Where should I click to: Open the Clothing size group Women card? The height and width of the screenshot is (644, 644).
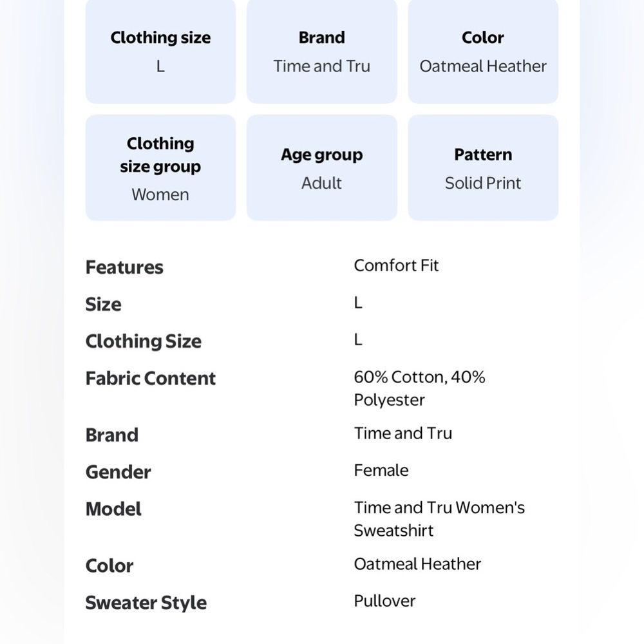point(160,168)
